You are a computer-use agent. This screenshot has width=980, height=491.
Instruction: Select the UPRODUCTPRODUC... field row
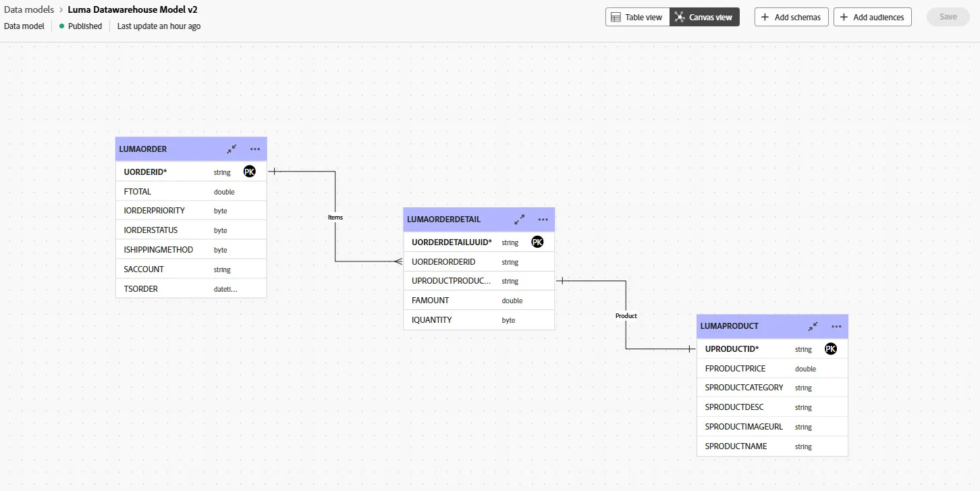pos(479,281)
